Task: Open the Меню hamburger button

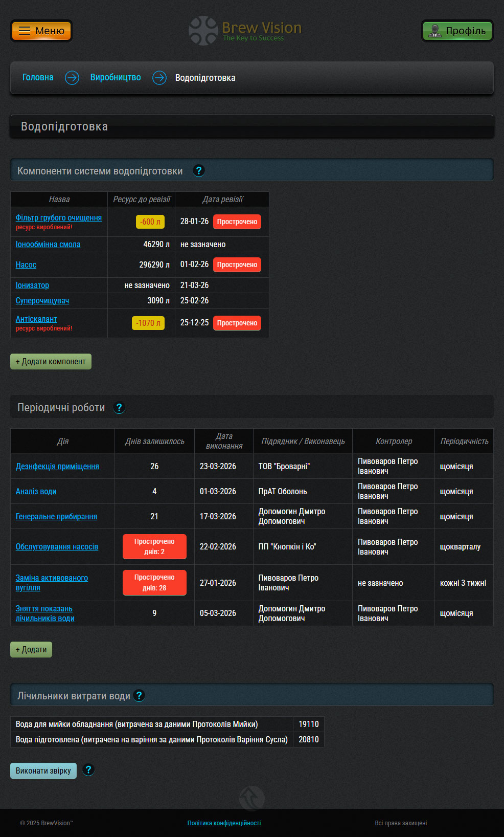Action: pos(41,31)
